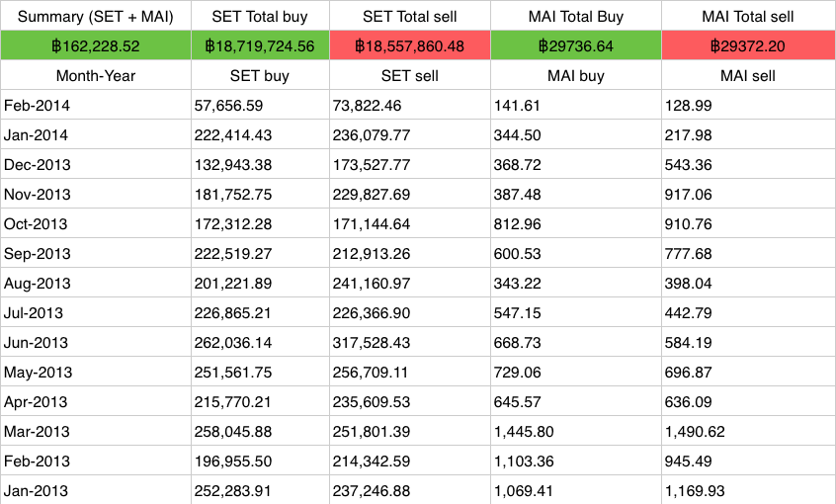Select the Month-Year column header

(x=96, y=75)
